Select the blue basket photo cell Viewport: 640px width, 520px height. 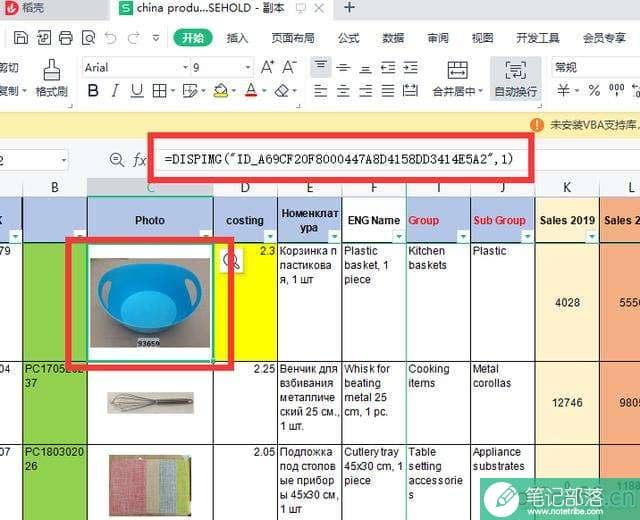[x=150, y=302]
